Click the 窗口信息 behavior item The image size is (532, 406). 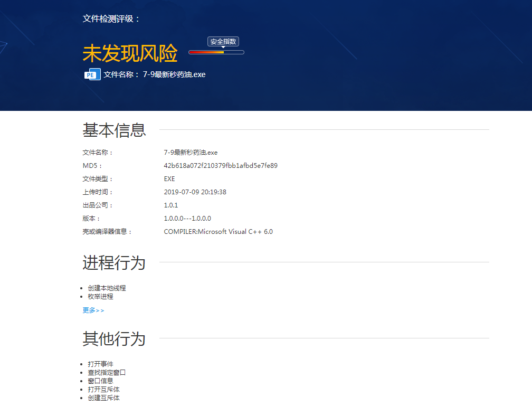[x=100, y=381]
